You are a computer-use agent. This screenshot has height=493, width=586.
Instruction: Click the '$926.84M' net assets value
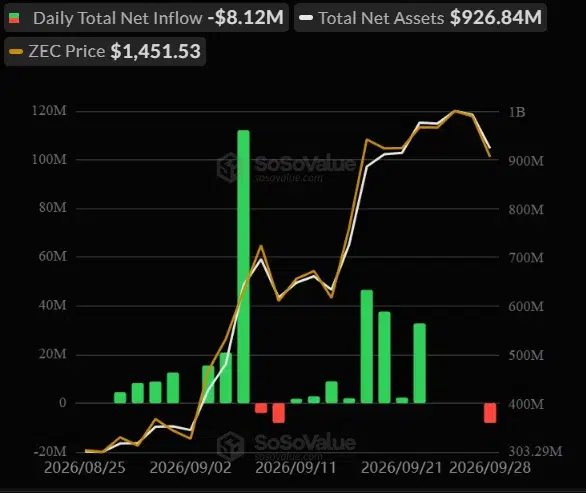(496, 17)
